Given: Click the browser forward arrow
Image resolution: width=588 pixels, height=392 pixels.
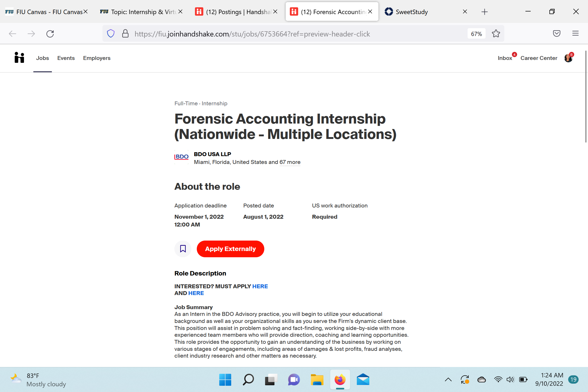Looking at the screenshot, I should (x=31, y=34).
